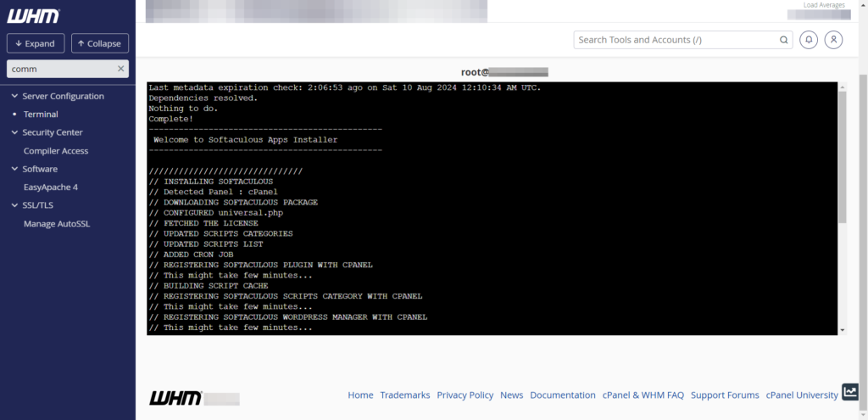868x420 pixels.
Task: Clear the sidebar search with X icon
Action: (120, 69)
